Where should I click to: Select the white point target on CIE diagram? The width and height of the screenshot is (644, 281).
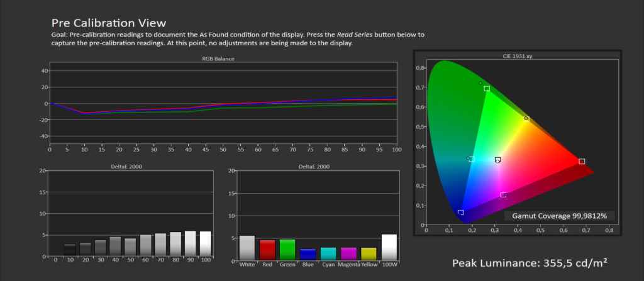[x=498, y=160]
